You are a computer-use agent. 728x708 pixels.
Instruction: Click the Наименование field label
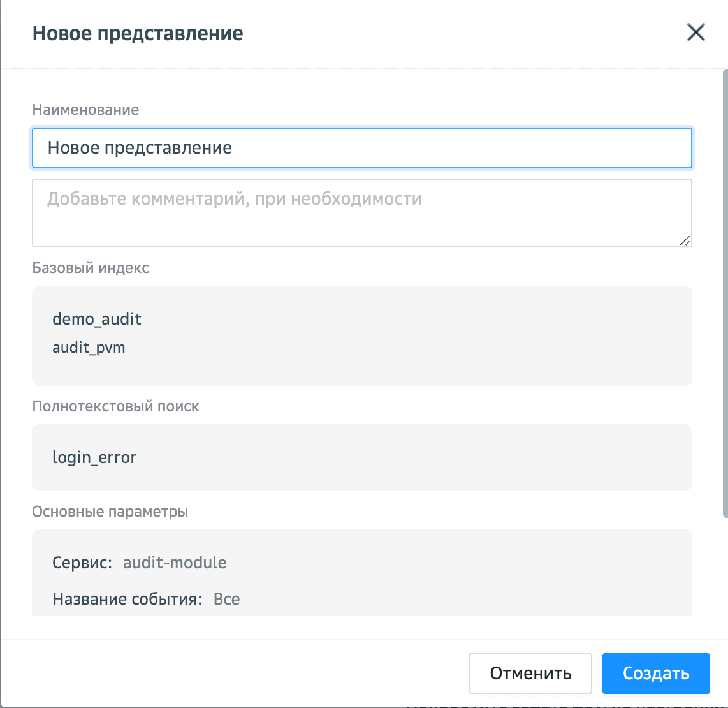tap(85, 110)
